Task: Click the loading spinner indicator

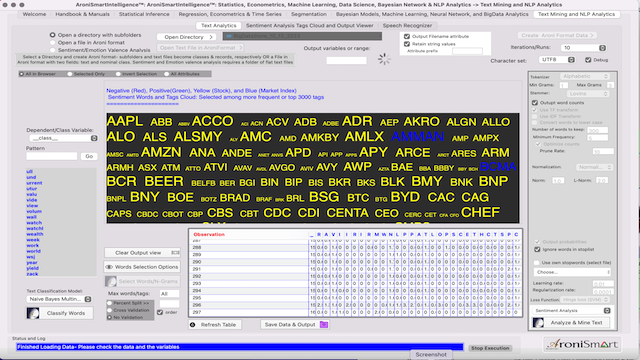Action: (384, 59)
